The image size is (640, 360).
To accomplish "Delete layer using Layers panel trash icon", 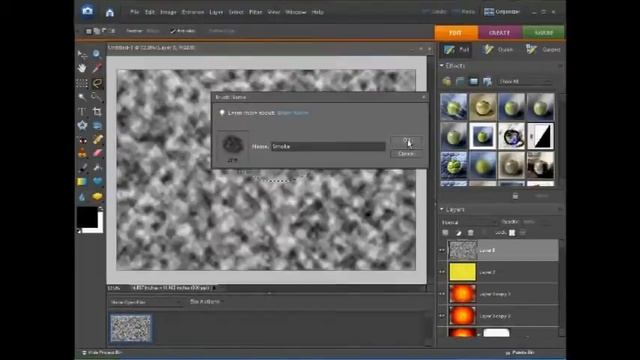I will click(471, 233).
